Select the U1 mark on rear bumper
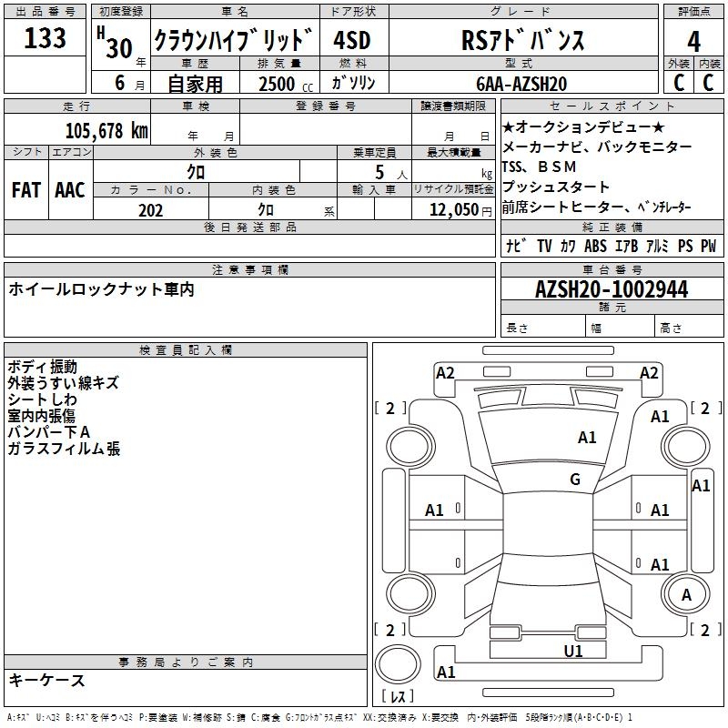This screenshot has width=728, height=728. 572,651
